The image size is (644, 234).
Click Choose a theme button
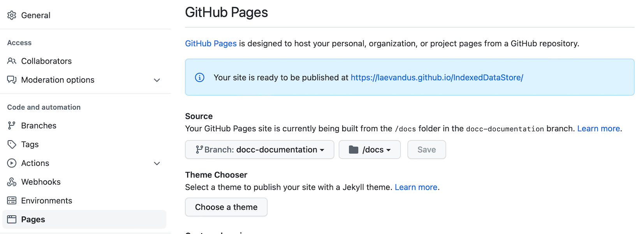pyautogui.click(x=226, y=207)
